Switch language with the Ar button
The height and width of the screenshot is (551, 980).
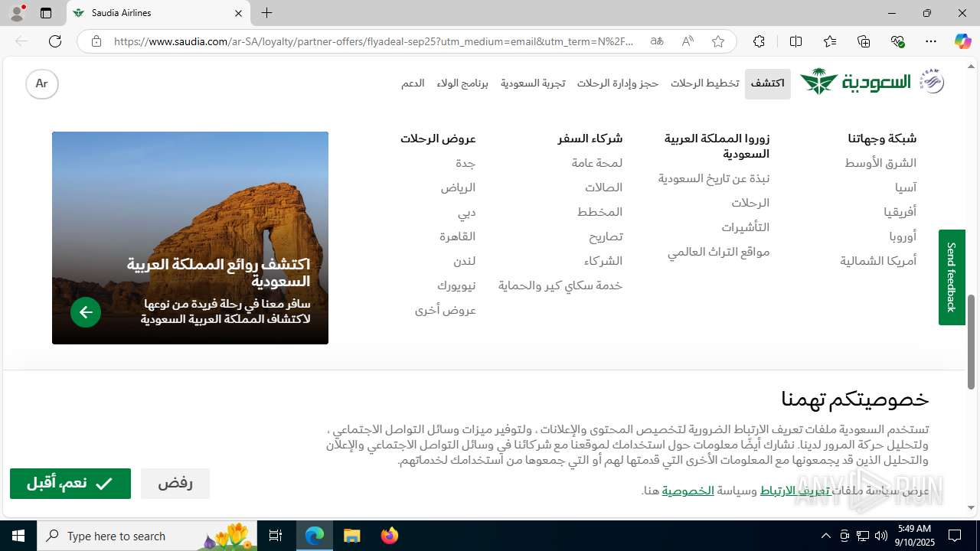(42, 83)
